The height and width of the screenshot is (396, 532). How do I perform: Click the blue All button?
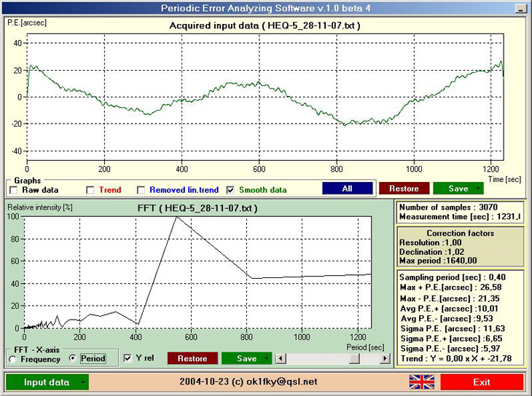click(x=348, y=189)
